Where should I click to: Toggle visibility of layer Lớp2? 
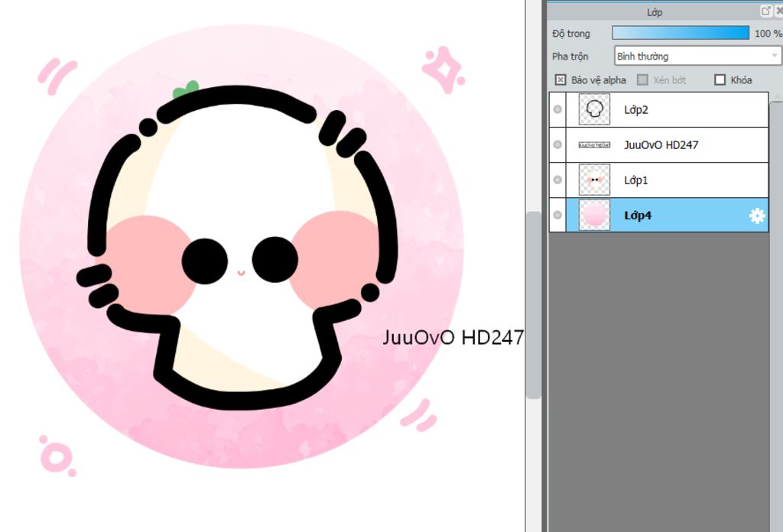[x=557, y=109]
